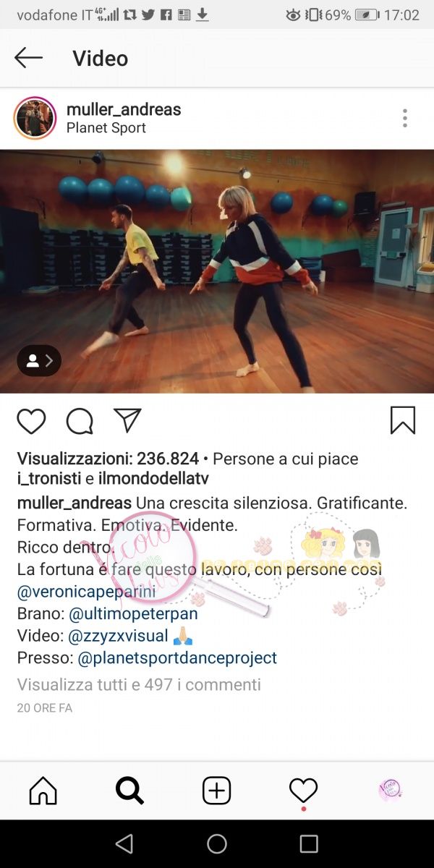
Task: Go to the Home tab
Action: tap(43, 791)
